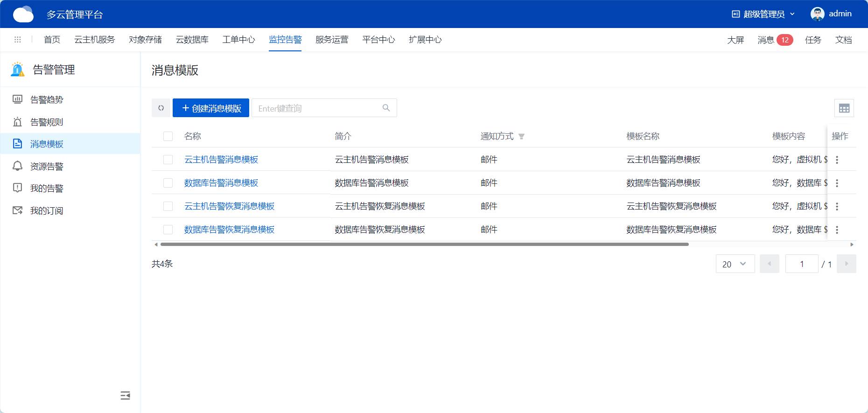Screen dimensions: 868x413
Task: Open the 超级管理员 role dropdown
Action: [x=763, y=14]
